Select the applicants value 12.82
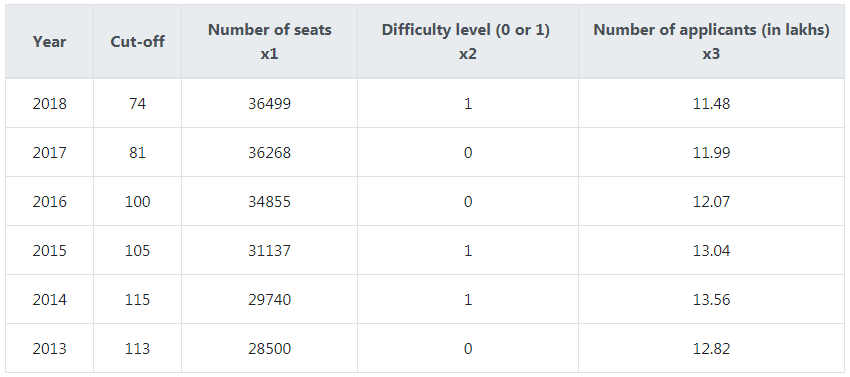Screen dimensions: 850x377 (711, 348)
